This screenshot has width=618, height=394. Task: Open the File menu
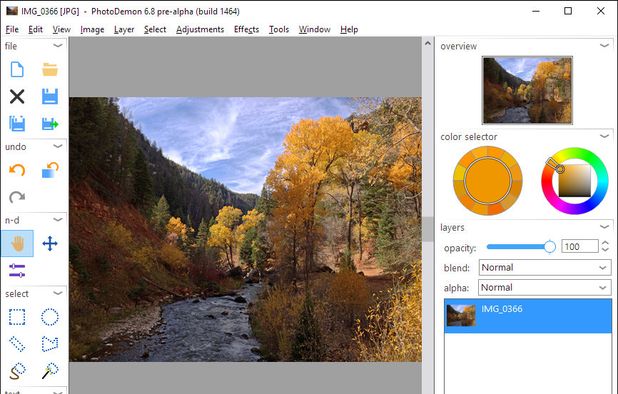click(12, 30)
